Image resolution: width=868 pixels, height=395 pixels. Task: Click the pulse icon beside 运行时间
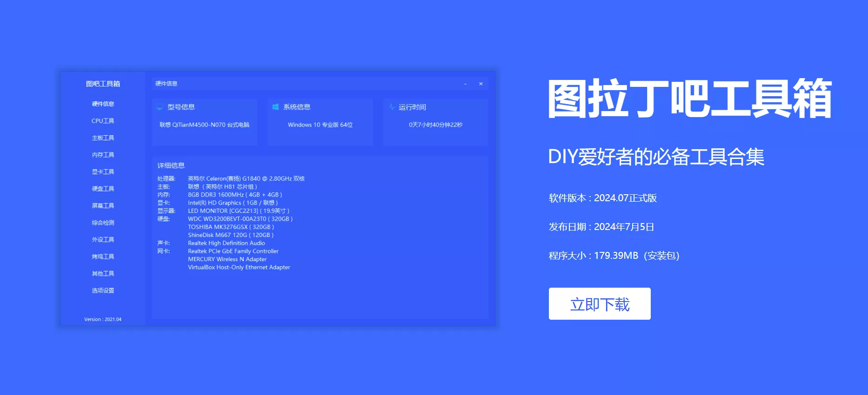coord(392,107)
